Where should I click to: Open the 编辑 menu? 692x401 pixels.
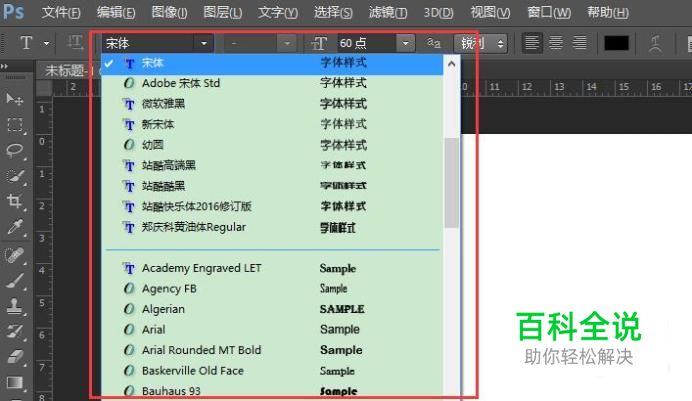116,12
